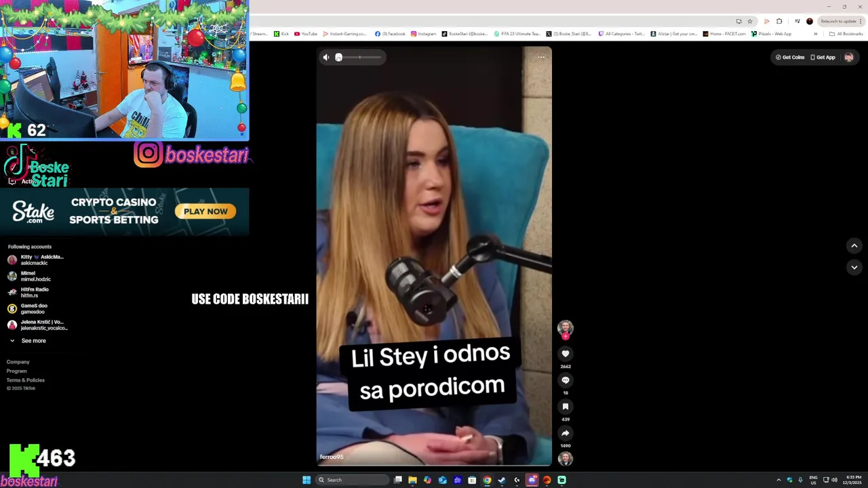Open the Instant-Gaming bookmark
Screen dimensions: 868x488
pyautogui.click(x=344, y=33)
